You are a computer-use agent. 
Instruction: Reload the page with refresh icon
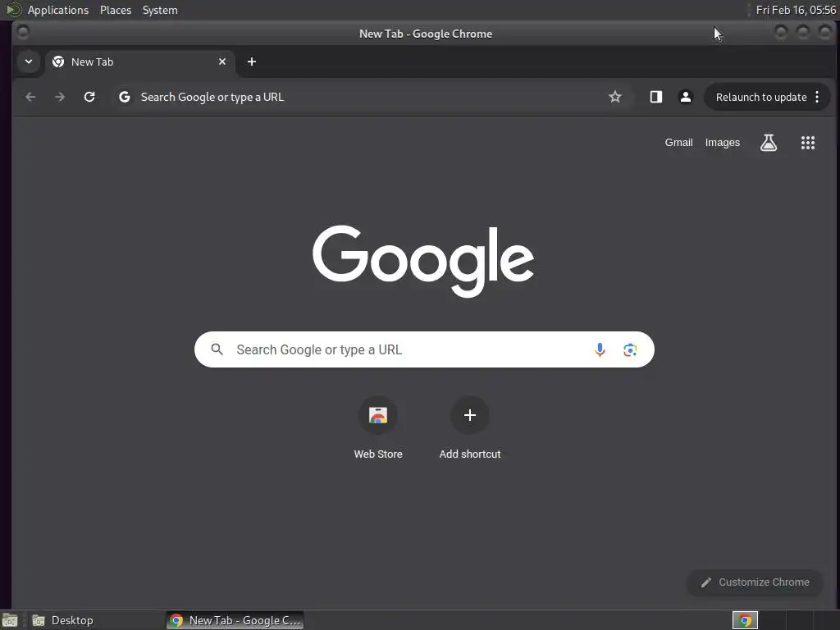[89, 97]
